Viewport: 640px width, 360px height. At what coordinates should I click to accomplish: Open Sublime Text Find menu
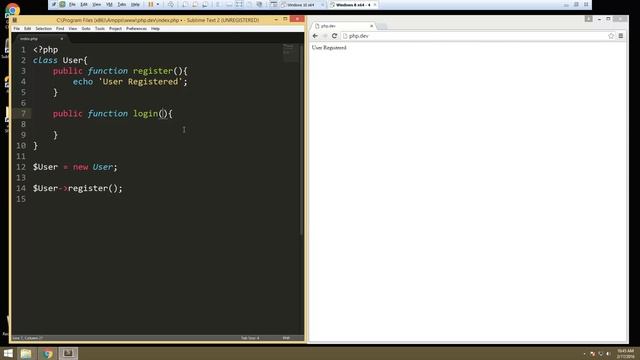click(x=60, y=29)
